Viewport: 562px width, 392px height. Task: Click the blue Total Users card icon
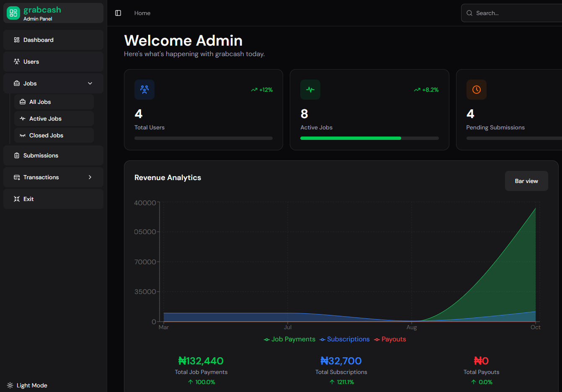pyautogui.click(x=144, y=89)
